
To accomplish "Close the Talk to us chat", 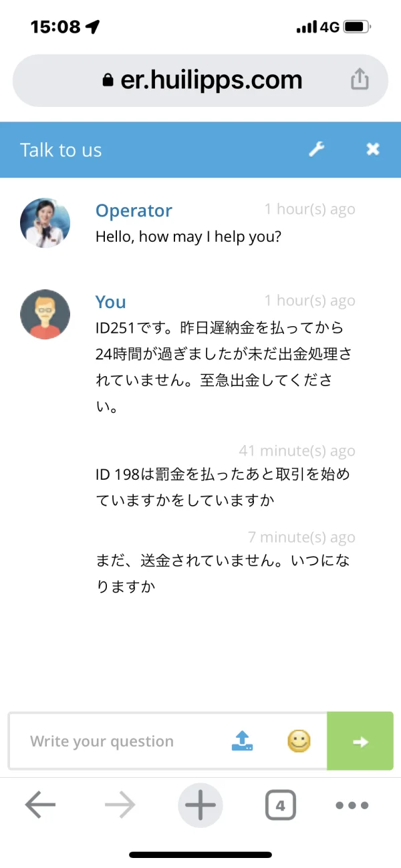I will click(x=373, y=150).
